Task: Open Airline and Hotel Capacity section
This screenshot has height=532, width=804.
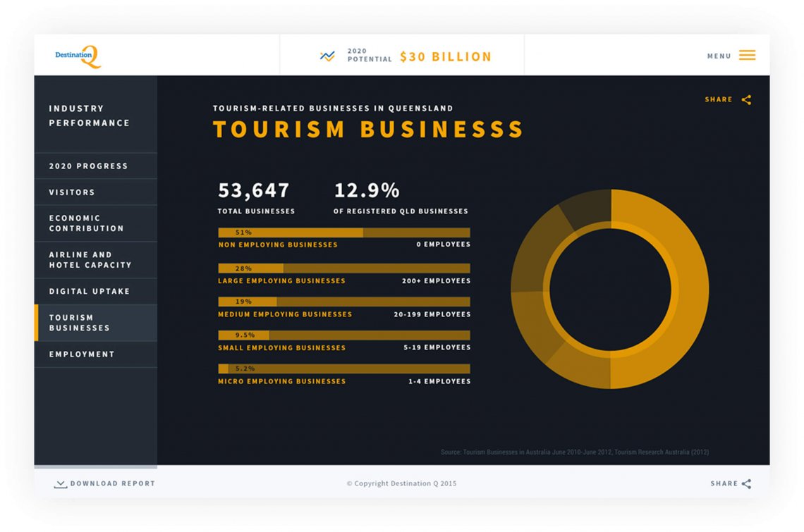Action: pyautogui.click(x=96, y=260)
